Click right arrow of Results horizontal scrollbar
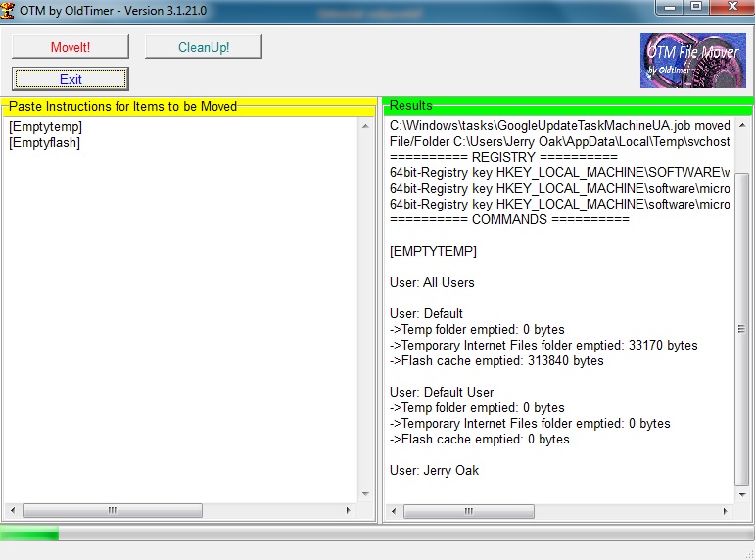This screenshot has width=755, height=560. click(725, 511)
